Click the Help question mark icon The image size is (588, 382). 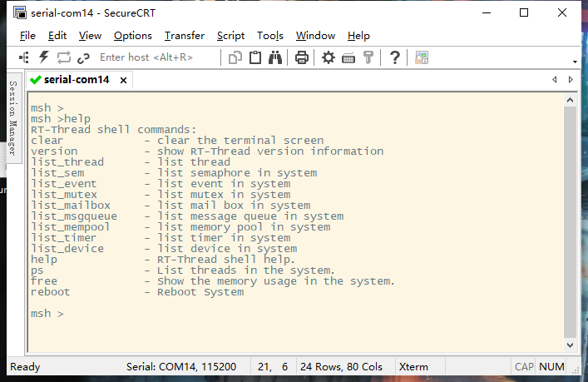[x=394, y=57]
